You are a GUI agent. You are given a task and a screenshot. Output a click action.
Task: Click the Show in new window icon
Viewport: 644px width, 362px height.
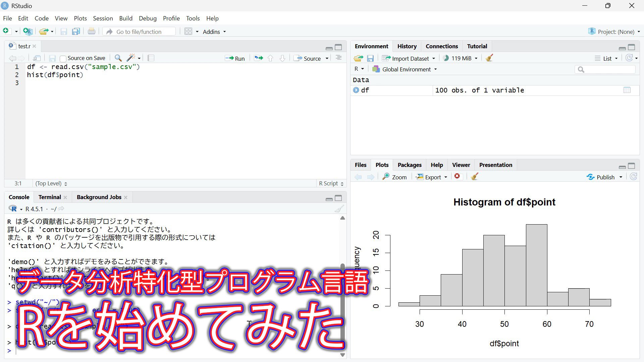click(37, 58)
